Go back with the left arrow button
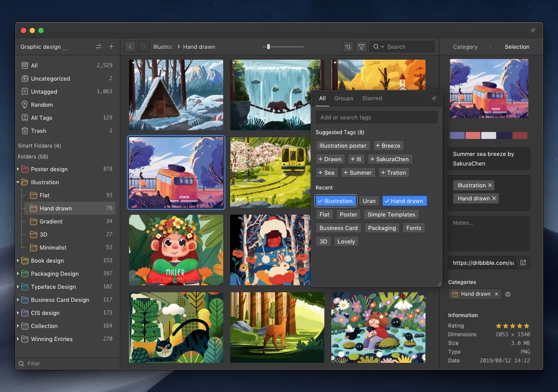Image resolution: width=558 pixels, height=392 pixels. pyautogui.click(x=130, y=47)
